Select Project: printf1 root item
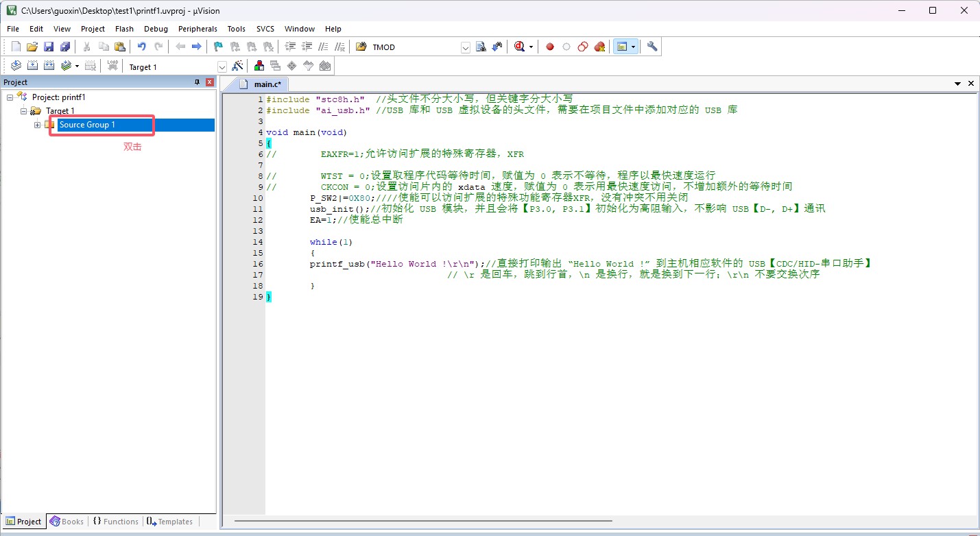The height and width of the screenshot is (536, 980). click(x=59, y=97)
